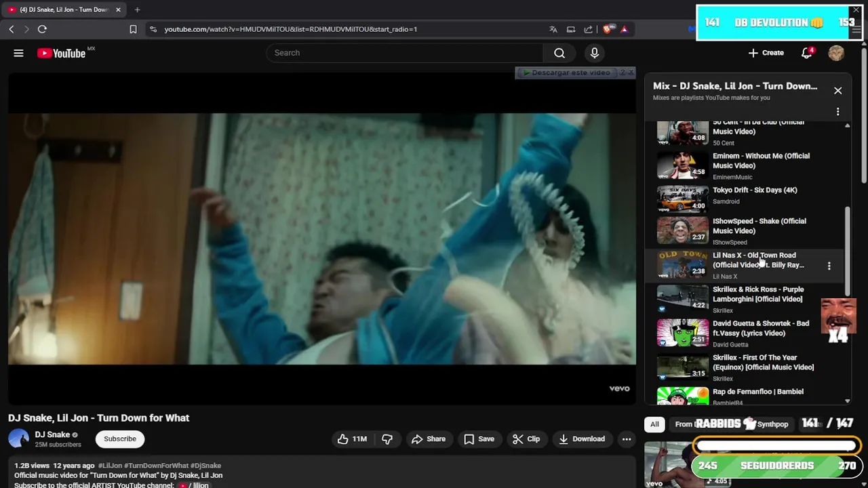Save the video to a playlist
This screenshot has width=868, height=488.
click(479, 439)
